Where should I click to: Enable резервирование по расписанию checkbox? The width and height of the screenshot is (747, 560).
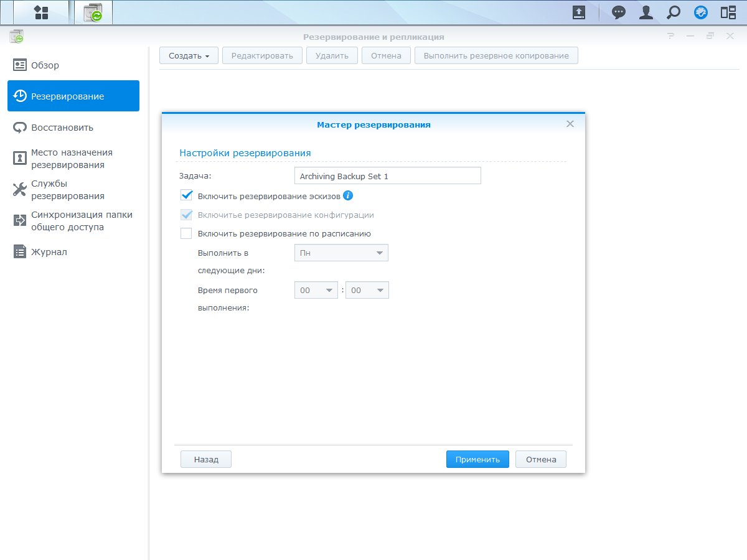(x=186, y=234)
